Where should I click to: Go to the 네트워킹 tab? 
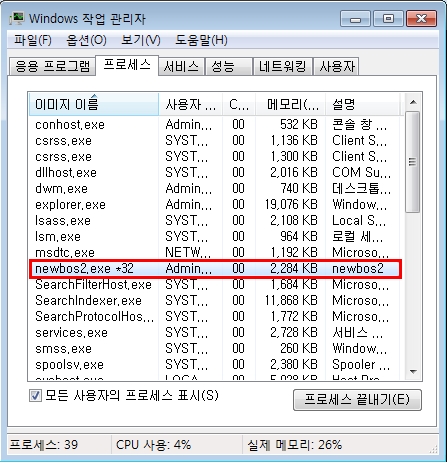point(283,66)
